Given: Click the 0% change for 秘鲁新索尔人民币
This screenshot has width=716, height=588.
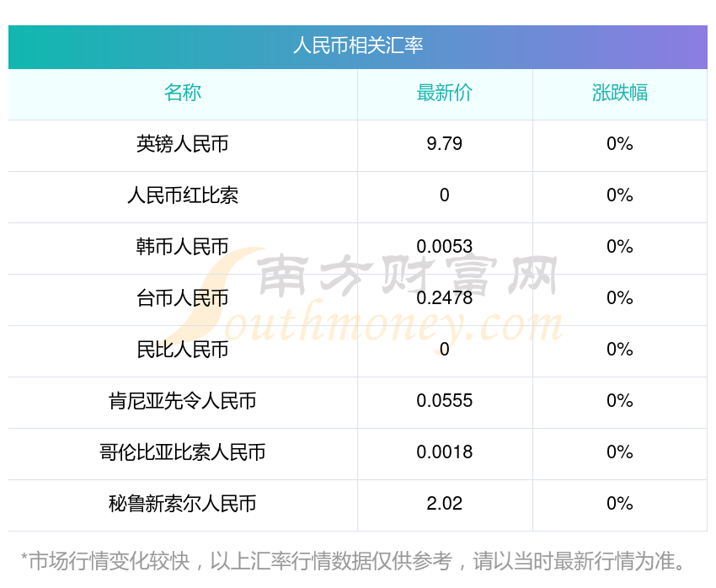Looking at the screenshot, I should click(x=620, y=504).
